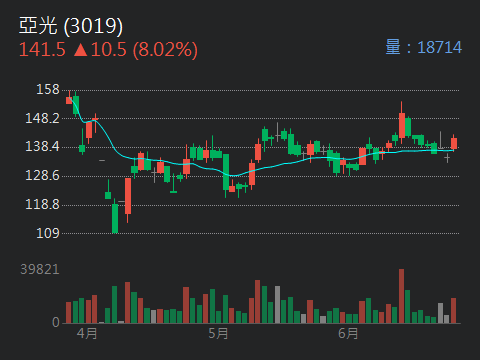Click the last red candlestick on the right
Screen dimensions: 480x360
454,143
